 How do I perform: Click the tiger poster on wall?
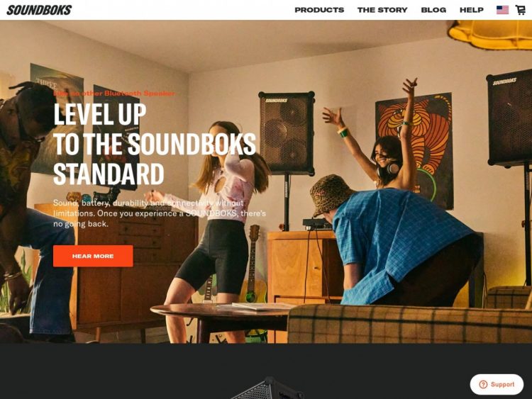pos(414,150)
